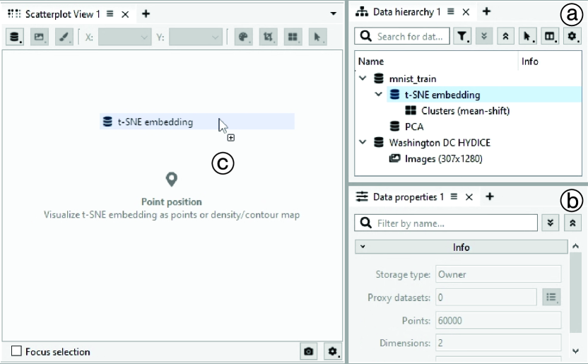Select the PCA dataset
The height and width of the screenshot is (364, 588).
click(414, 127)
